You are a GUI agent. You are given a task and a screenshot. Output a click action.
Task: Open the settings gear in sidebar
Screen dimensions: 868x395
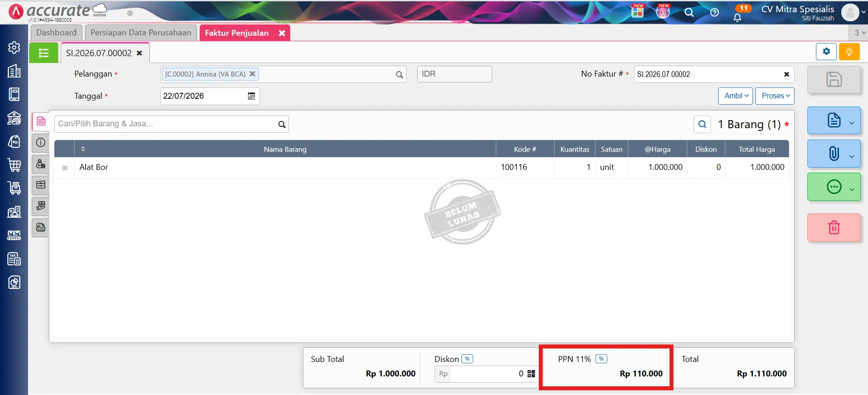(14, 48)
